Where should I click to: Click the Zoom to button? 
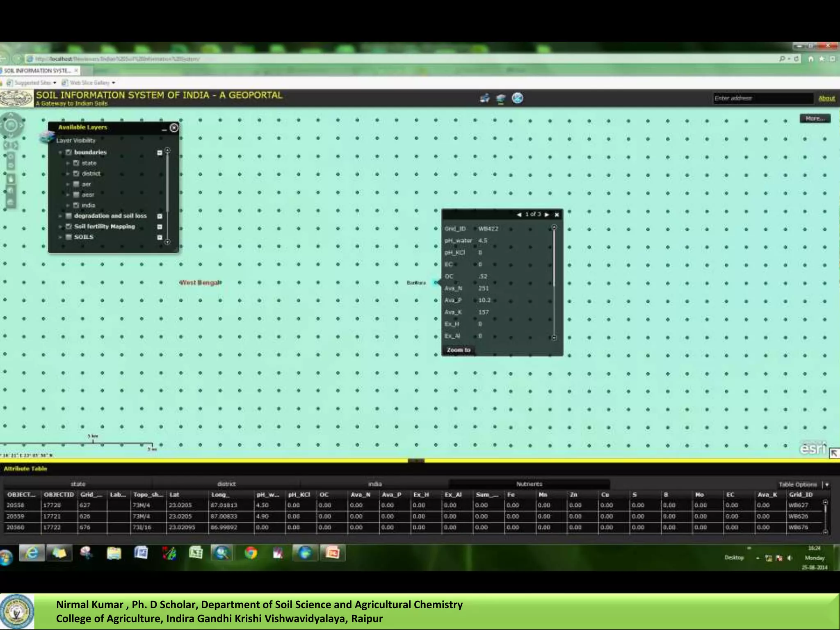[459, 350]
